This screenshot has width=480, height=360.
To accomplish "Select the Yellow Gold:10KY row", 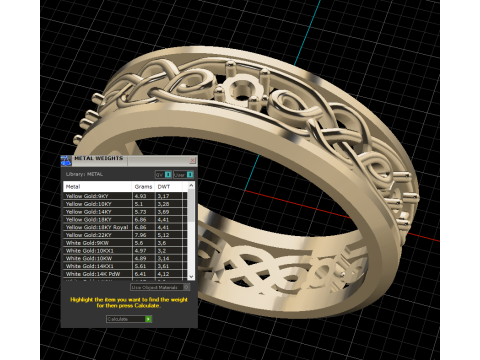I will tap(125, 204).
